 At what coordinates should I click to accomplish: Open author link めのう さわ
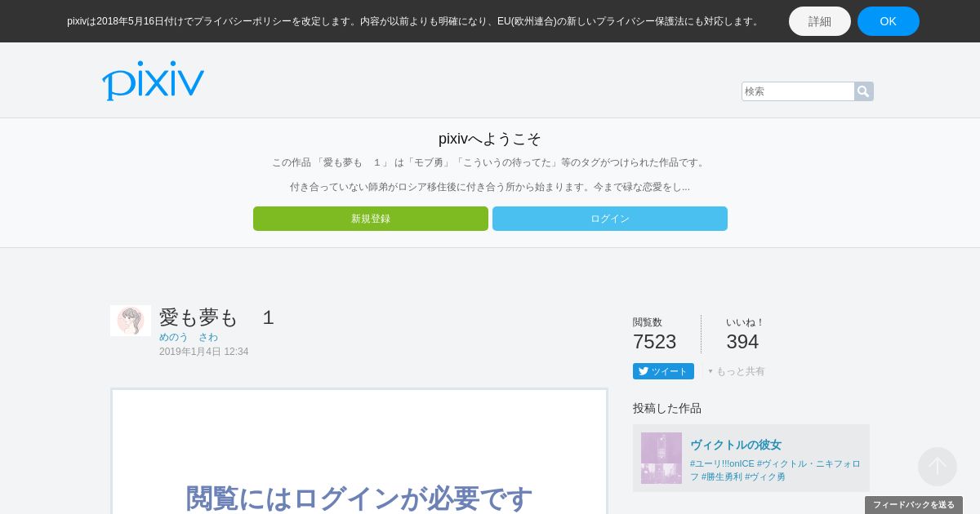[x=189, y=337]
